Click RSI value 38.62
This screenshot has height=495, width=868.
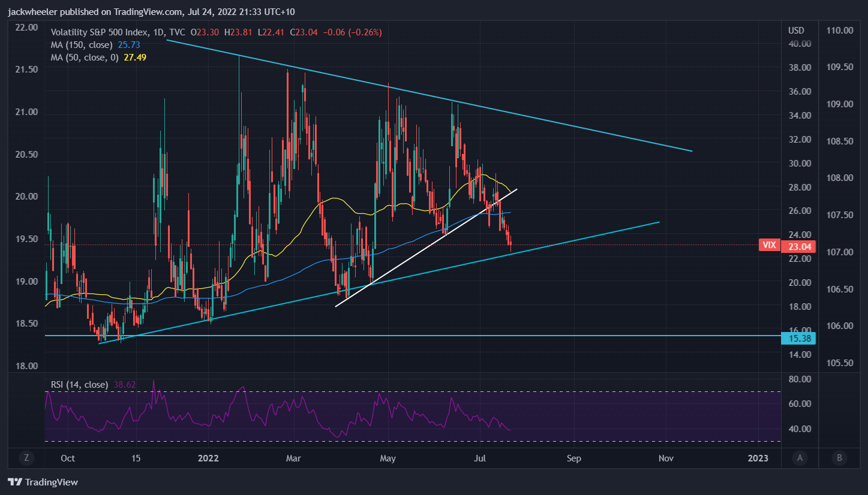point(124,384)
